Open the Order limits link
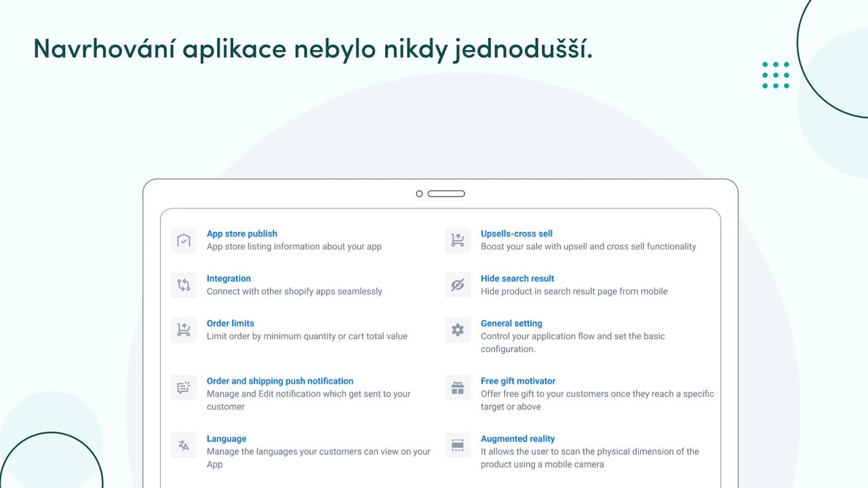 point(231,323)
